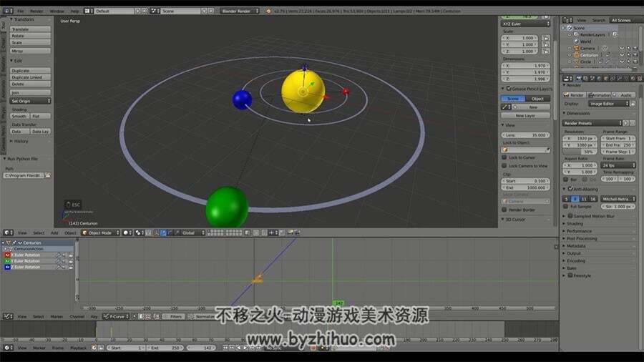Click the OpenGL render active viewport icon
The height and width of the screenshot is (362, 644).
tap(291, 233)
